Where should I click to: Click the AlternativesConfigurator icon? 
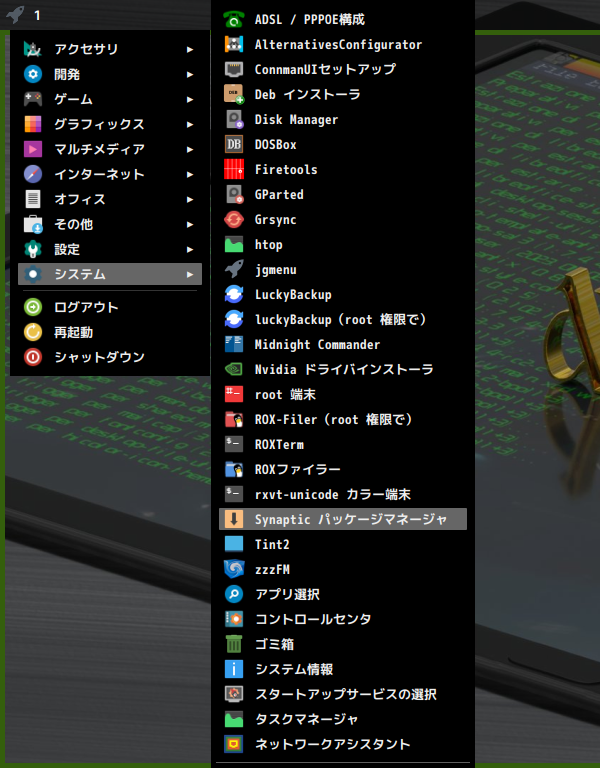tap(234, 44)
